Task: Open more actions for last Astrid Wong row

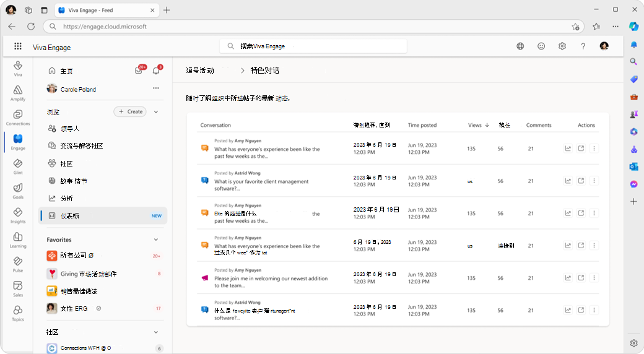Action: 594,310
